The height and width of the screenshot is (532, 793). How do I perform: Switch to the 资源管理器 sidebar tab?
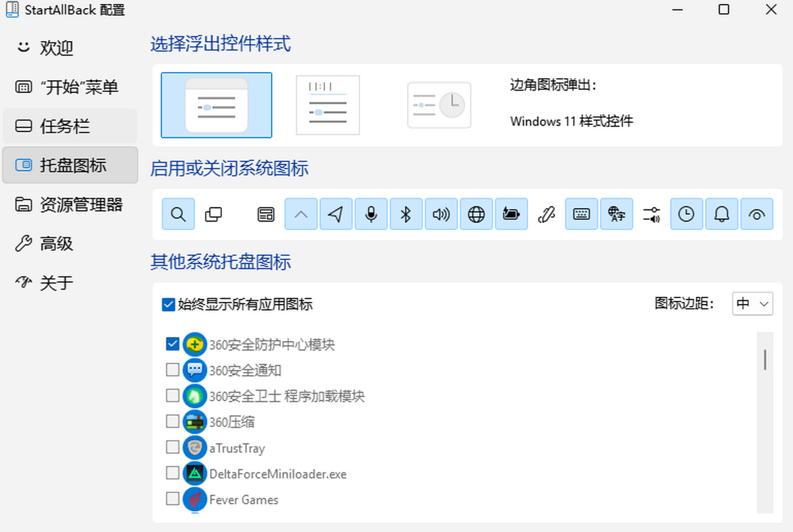tap(70, 204)
